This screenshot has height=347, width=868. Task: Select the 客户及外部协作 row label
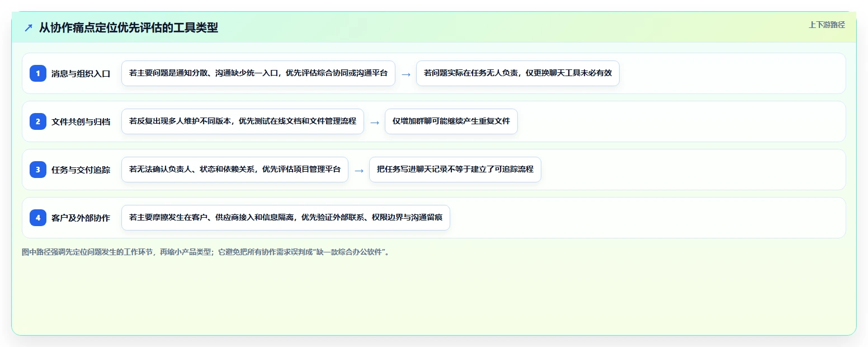pyautogui.click(x=81, y=218)
